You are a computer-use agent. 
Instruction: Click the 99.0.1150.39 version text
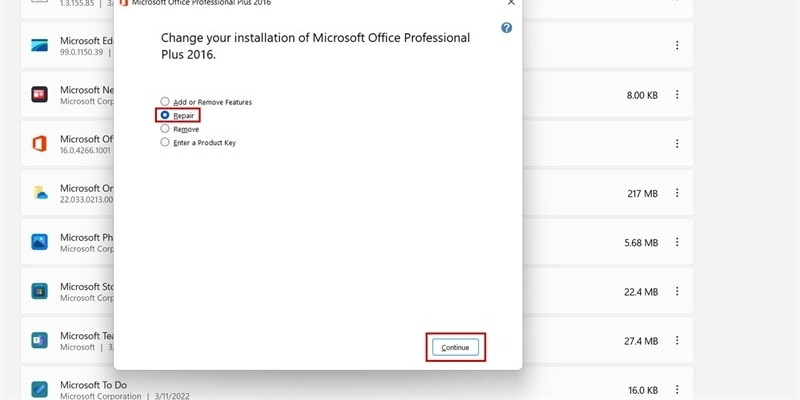coord(82,52)
